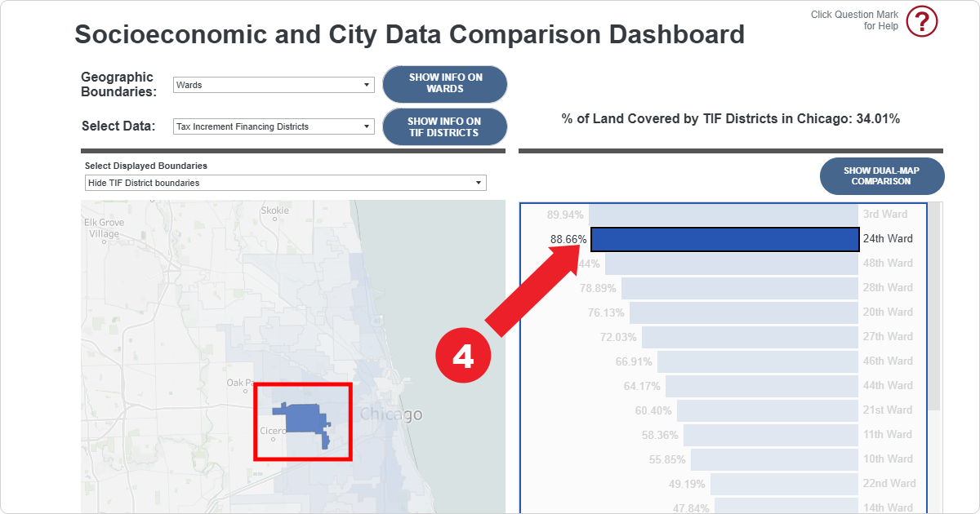Open the Geographic Boundaries dropdown
Image resolution: width=980 pixels, height=514 pixels.
(x=274, y=85)
